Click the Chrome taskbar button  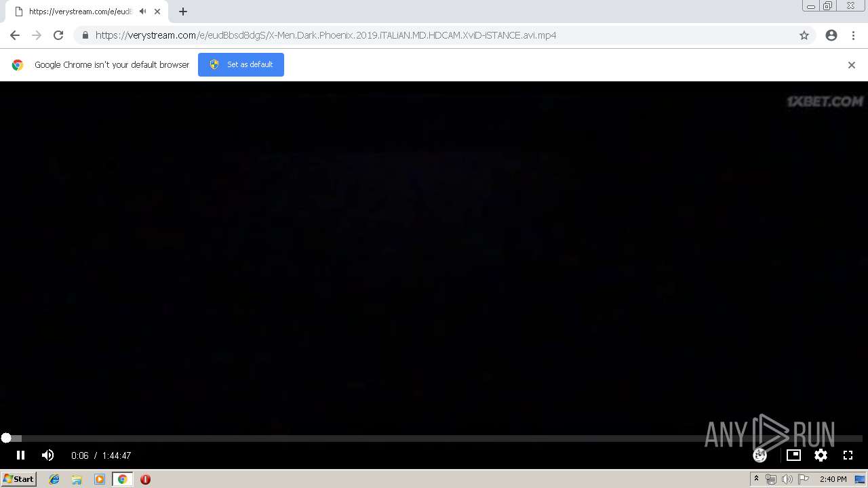click(x=122, y=479)
